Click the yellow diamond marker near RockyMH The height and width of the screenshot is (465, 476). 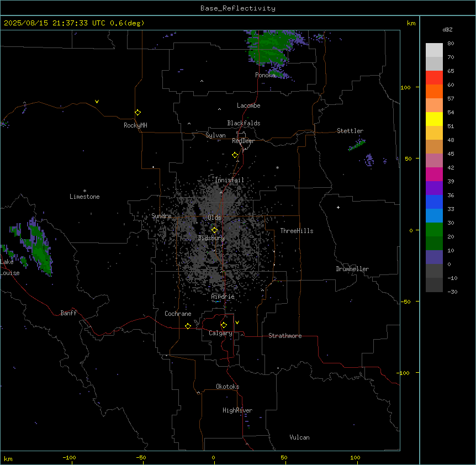(x=138, y=112)
